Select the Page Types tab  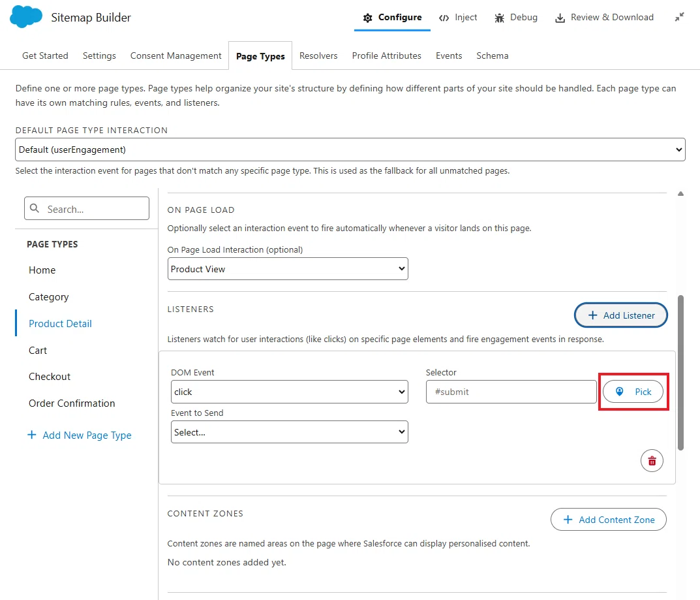pyautogui.click(x=260, y=56)
